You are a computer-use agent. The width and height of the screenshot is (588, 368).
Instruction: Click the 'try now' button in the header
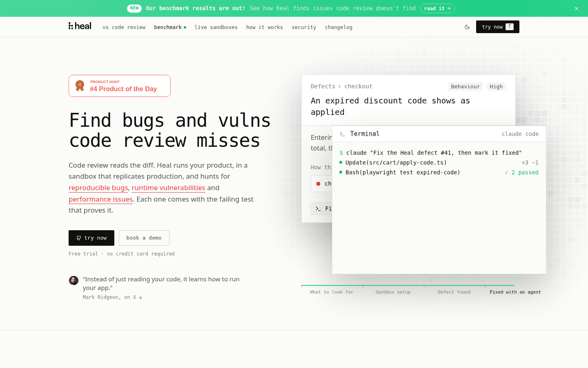[x=498, y=27]
